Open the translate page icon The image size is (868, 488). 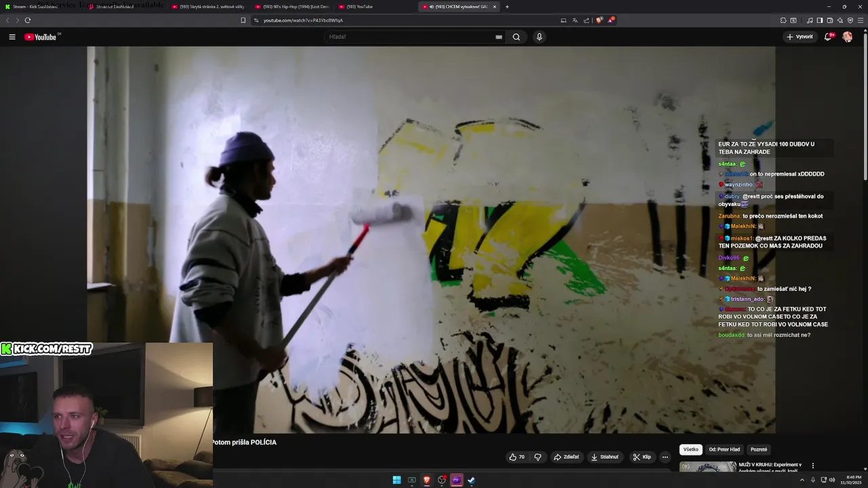[575, 20]
